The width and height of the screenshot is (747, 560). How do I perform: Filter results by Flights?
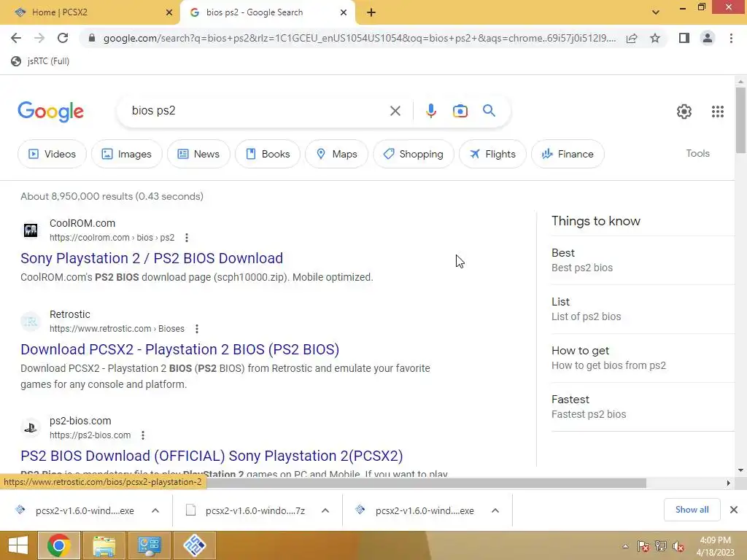coord(492,154)
